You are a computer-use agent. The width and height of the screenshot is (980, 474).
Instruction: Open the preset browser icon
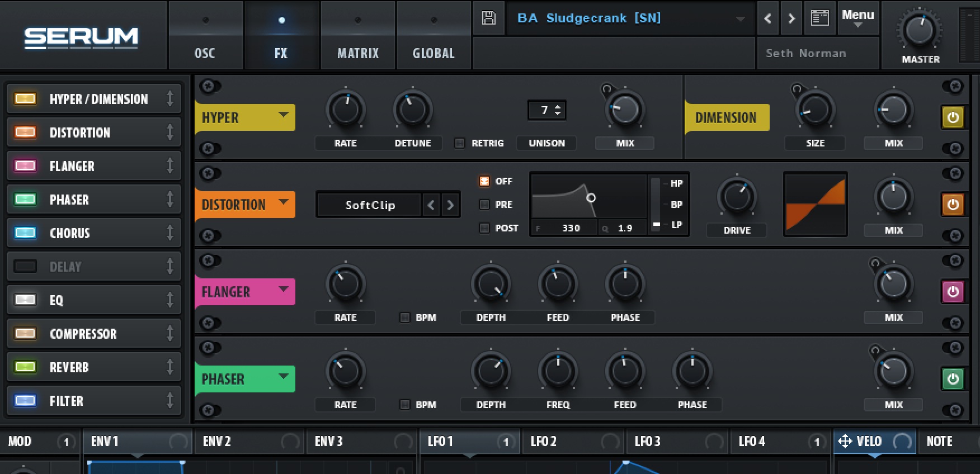click(x=819, y=18)
